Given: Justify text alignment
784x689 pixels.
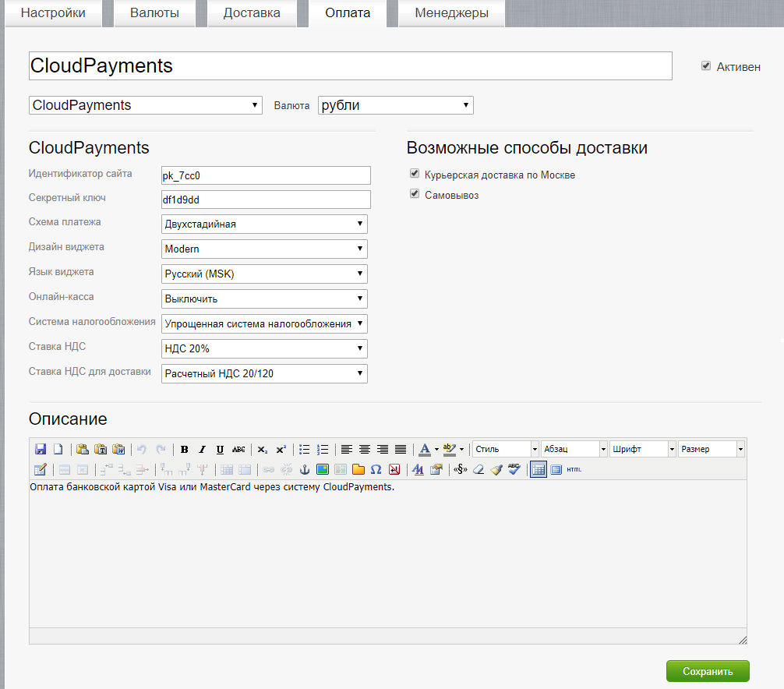Looking at the screenshot, I should click(x=401, y=449).
